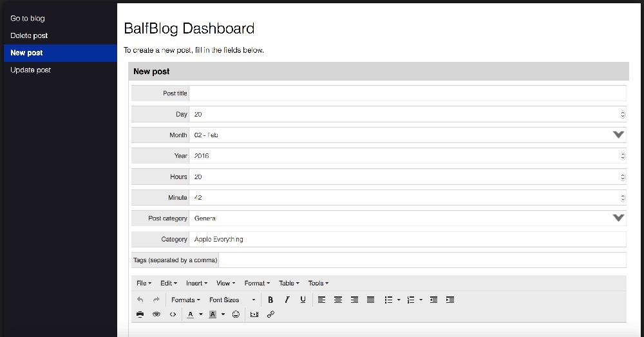644x337 pixels.
Task: Open the background color picker arrow
Action: [223, 314]
